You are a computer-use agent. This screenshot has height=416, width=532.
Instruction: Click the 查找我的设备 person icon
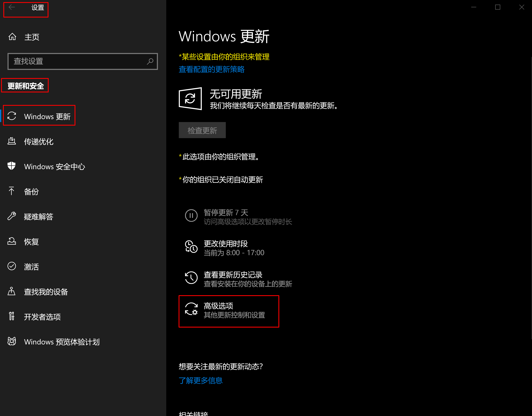[11, 291]
